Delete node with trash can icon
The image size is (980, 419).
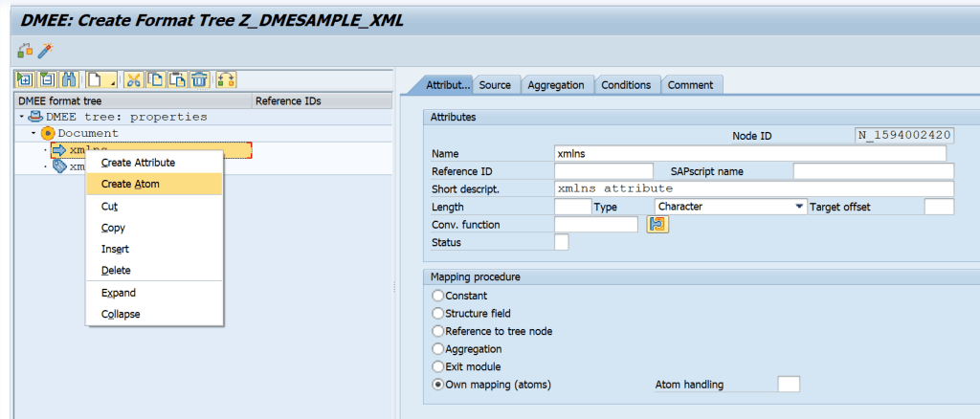[199, 80]
